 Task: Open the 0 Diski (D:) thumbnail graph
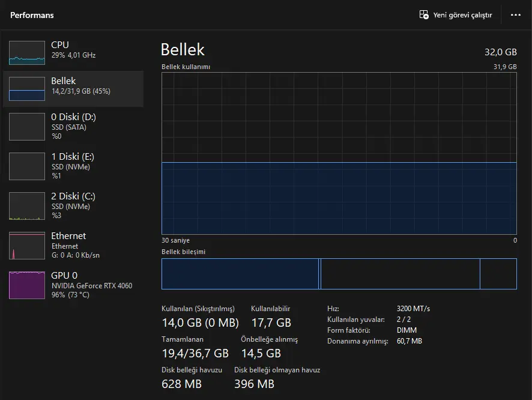coord(27,127)
